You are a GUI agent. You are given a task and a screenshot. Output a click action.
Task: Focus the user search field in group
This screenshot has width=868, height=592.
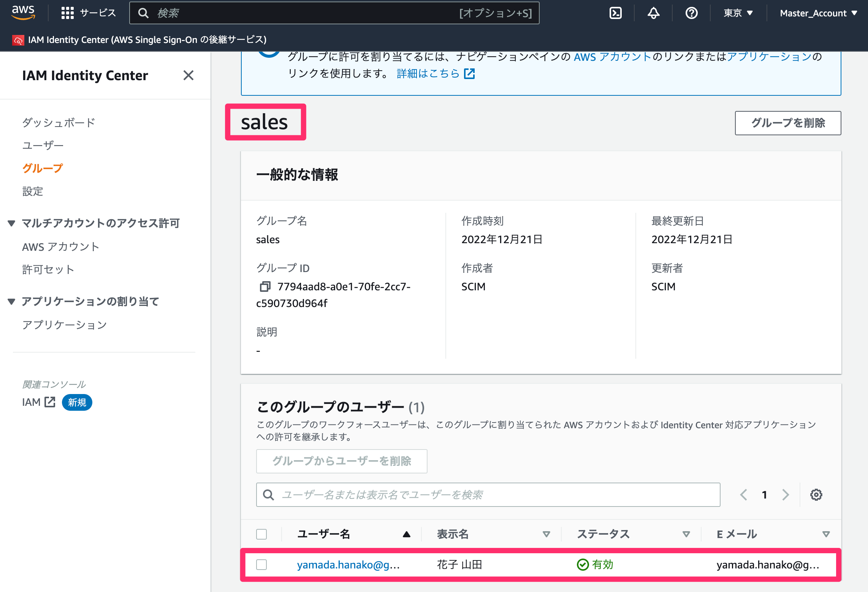[x=488, y=495]
